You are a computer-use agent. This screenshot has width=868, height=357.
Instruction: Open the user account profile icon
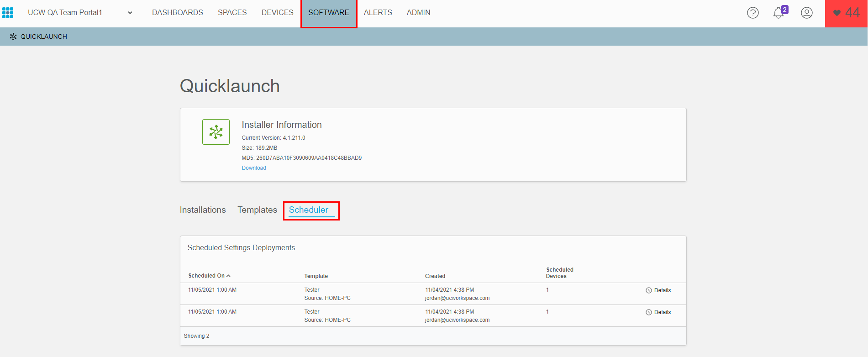(x=807, y=13)
